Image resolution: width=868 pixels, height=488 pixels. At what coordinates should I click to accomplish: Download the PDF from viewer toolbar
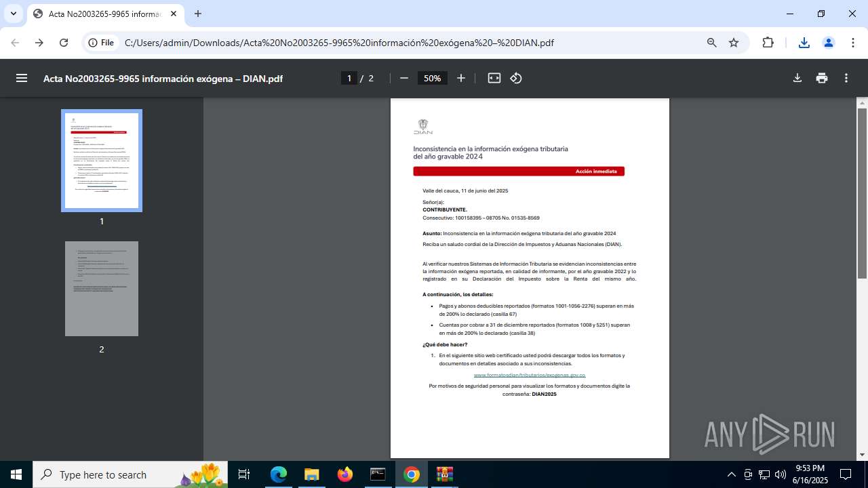pyautogui.click(x=797, y=78)
